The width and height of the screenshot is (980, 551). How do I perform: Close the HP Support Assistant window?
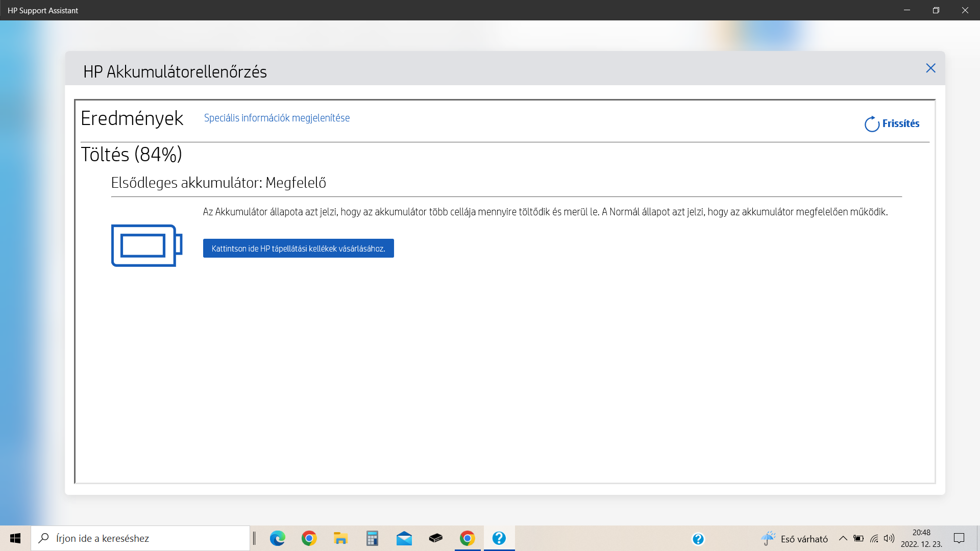pos(965,10)
